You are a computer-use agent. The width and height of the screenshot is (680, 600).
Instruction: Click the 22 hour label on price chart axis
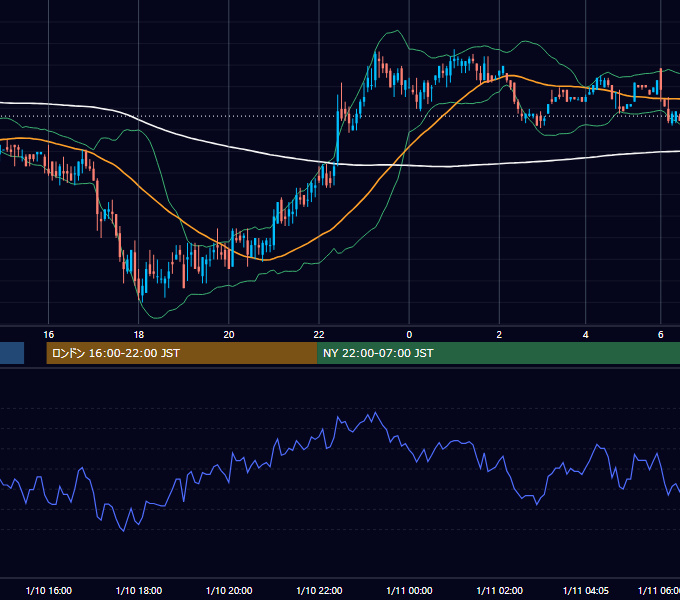click(x=319, y=335)
